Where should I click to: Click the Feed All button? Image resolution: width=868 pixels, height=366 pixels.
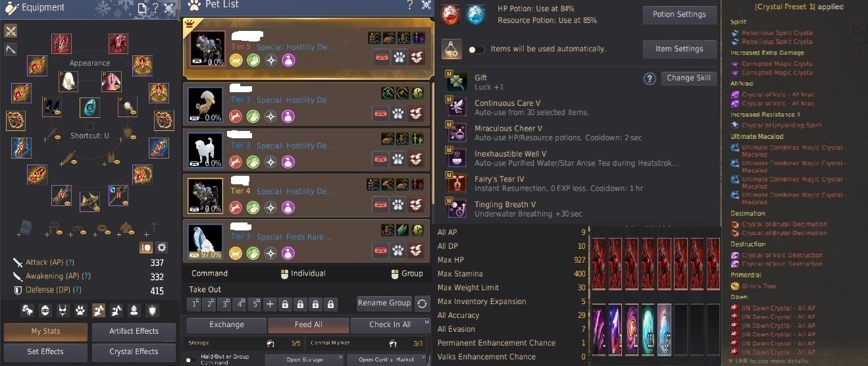click(309, 325)
